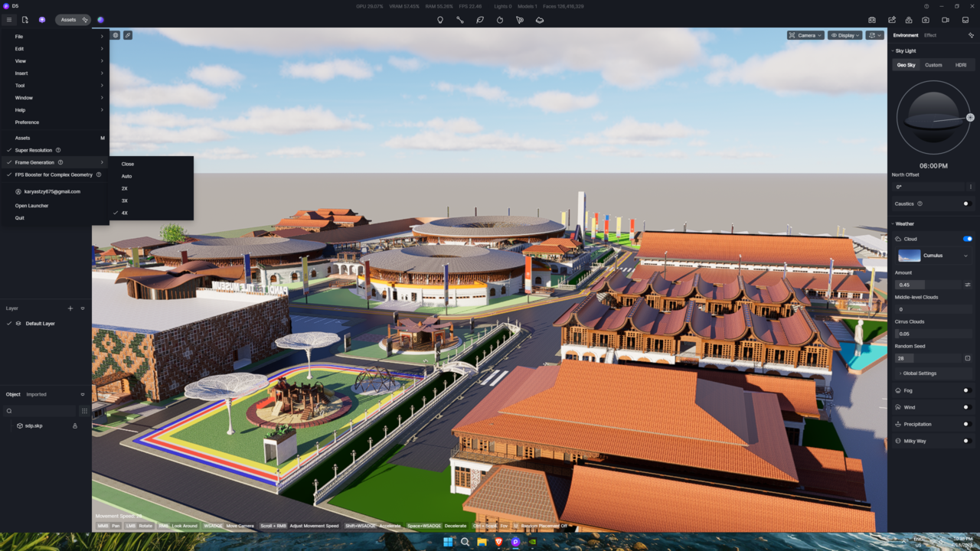Click Open Launcher in the menu
980x551 pixels.
[31, 206]
